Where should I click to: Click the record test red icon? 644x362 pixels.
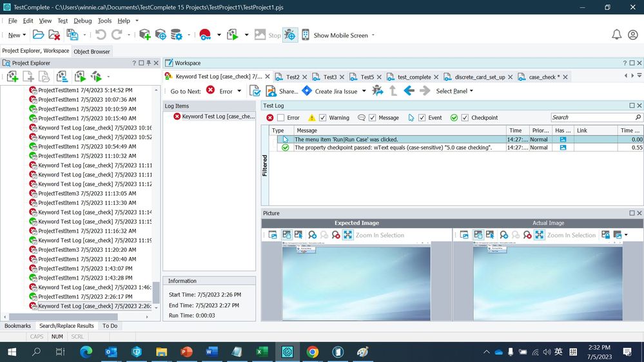[x=205, y=35]
